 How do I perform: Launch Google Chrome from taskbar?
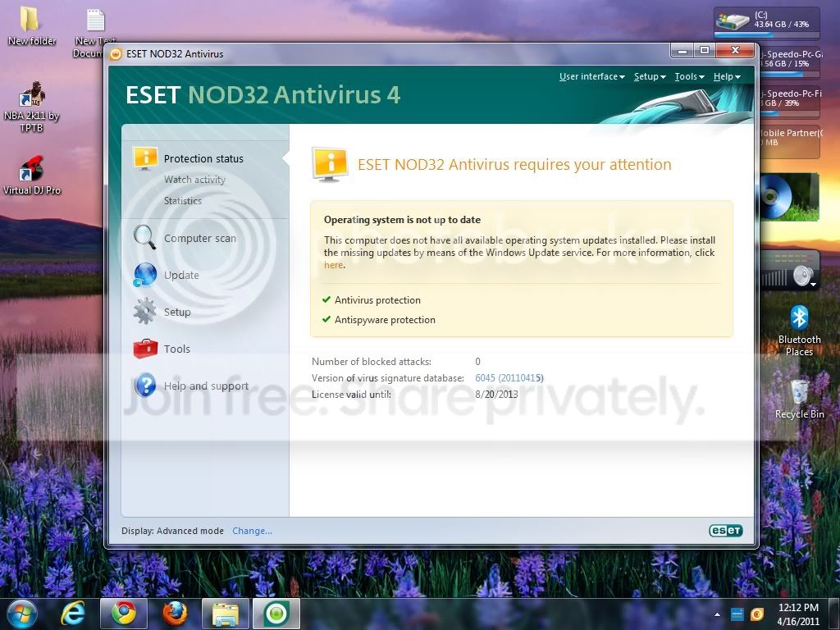pyautogui.click(x=124, y=614)
